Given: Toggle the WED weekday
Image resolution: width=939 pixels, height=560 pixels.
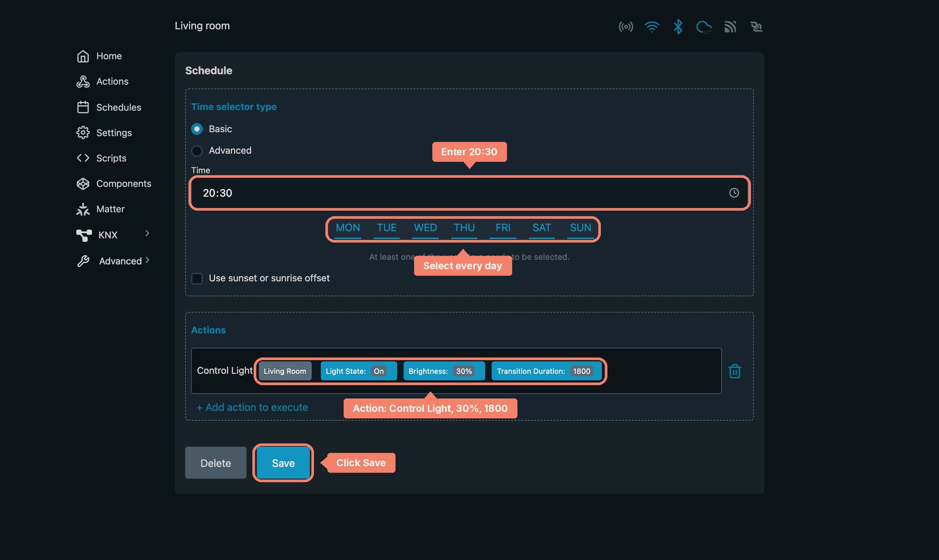Looking at the screenshot, I should click(425, 228).
